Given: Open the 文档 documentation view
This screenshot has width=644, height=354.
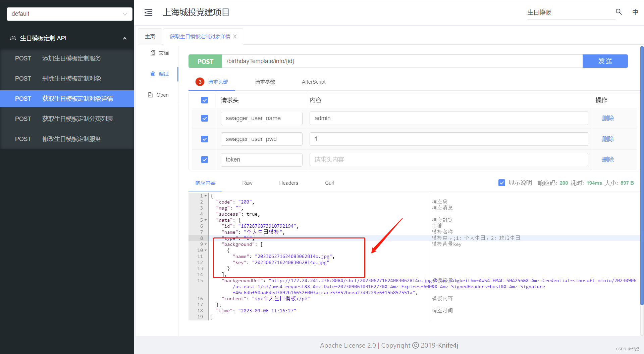Looking at the screenshot, I should click(x=160, y=53).
